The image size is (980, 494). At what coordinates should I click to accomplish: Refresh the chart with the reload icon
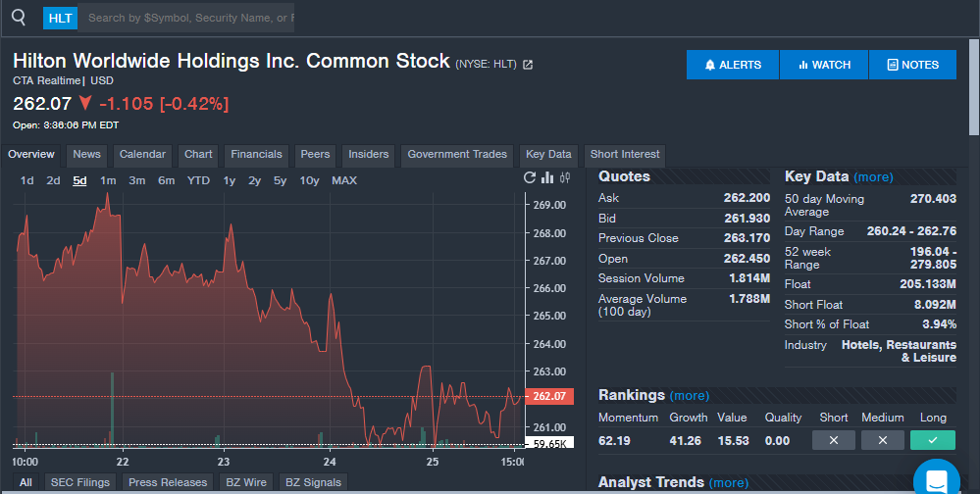click(531, 178)
